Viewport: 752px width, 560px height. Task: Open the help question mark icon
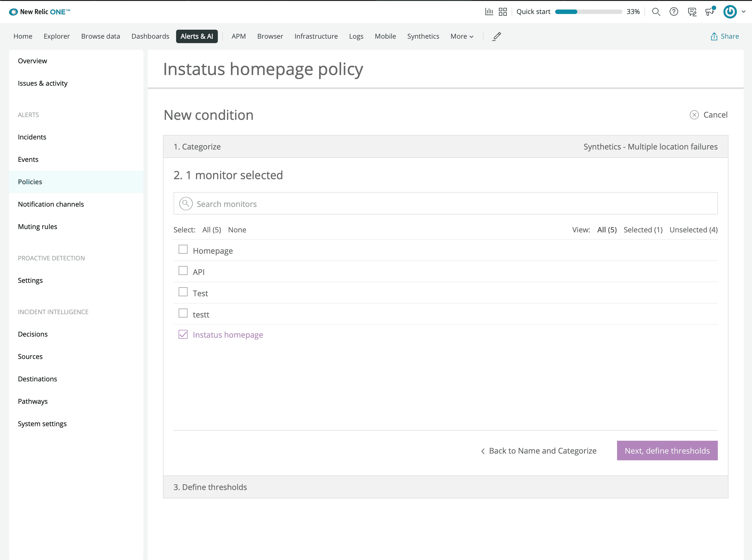point(673,11)
